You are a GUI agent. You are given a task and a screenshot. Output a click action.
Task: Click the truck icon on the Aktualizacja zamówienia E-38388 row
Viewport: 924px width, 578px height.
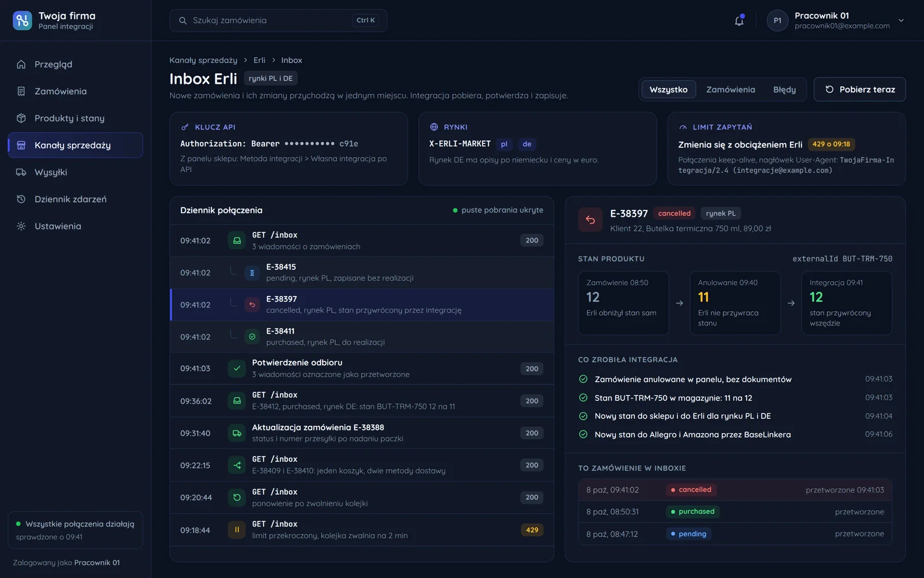pos(237,433)
